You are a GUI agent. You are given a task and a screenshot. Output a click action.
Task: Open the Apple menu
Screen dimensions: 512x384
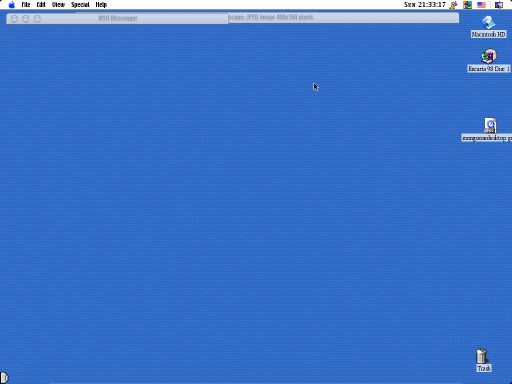coord(12,5)
